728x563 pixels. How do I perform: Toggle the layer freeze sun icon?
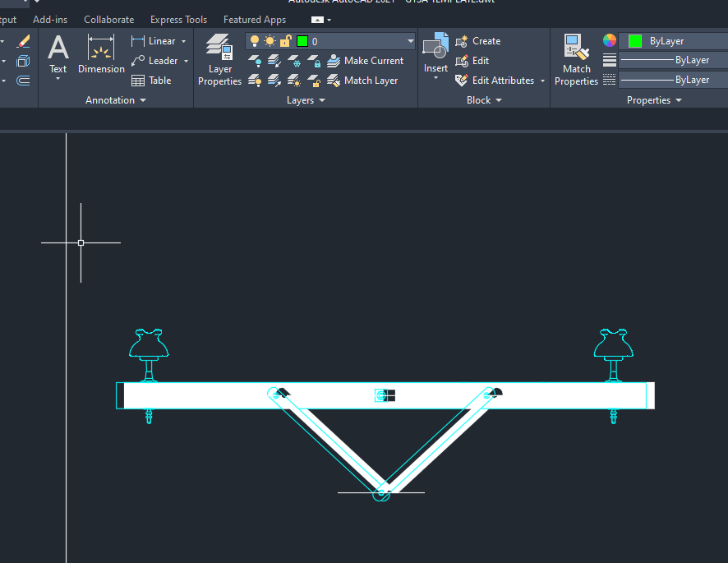[270, 40]
